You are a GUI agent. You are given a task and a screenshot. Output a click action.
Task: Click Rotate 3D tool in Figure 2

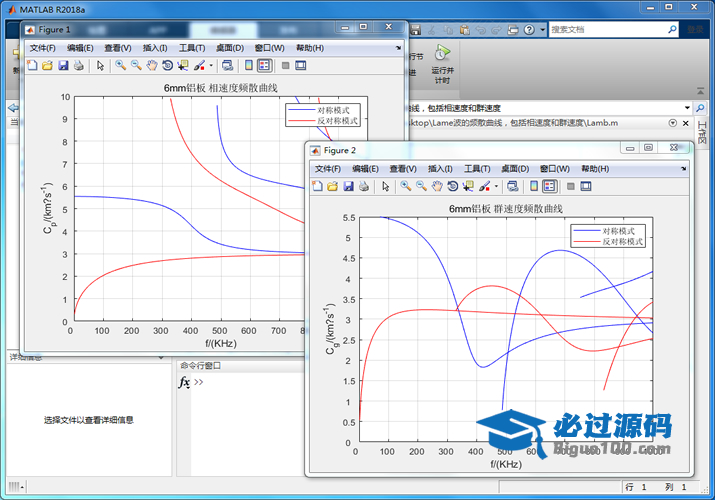click(454, 186)
